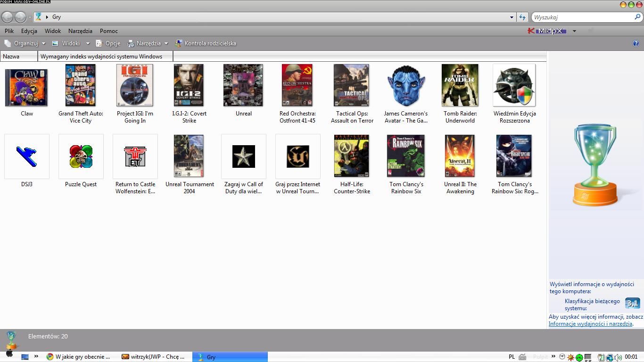Click the help question mark icon

click(636, 43)
